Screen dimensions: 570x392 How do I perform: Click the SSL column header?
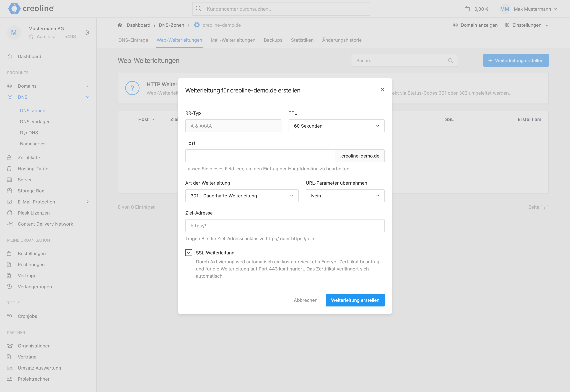click(x=449, y=119)
